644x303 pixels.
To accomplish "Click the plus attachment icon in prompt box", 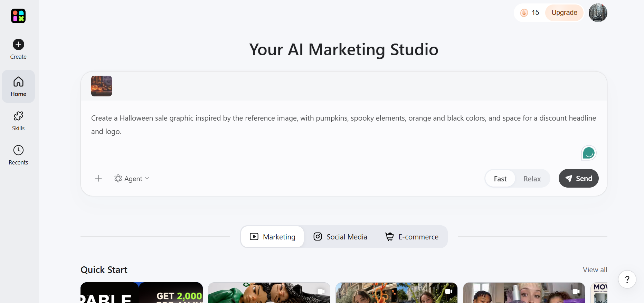I will click(98, 178).
